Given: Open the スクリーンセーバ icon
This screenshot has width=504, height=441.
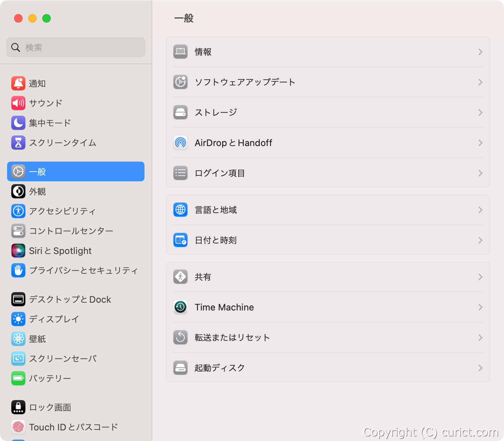Looking at the screenshot, I should (18, 358).
